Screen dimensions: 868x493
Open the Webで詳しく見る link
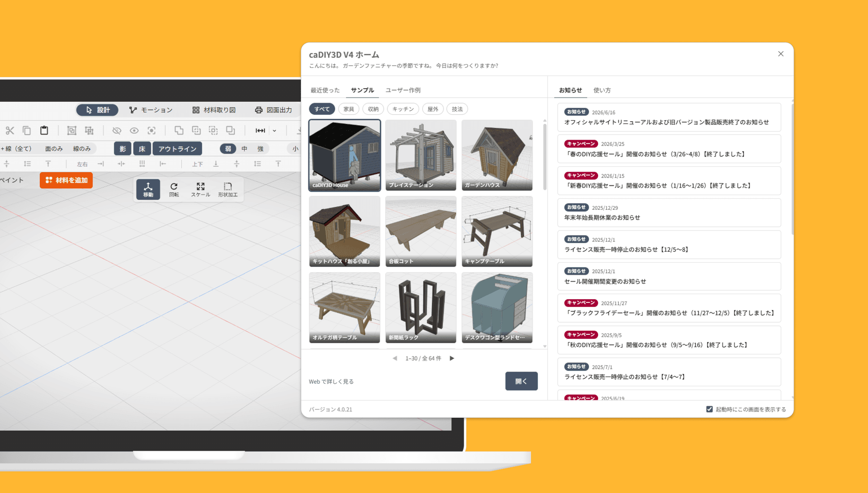pos(331,382)
